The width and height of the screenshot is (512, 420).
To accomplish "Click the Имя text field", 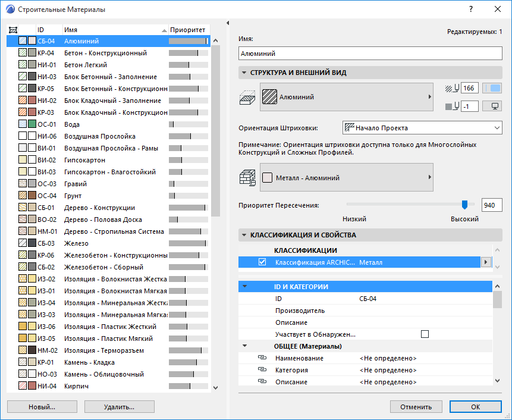I will 370,53.
